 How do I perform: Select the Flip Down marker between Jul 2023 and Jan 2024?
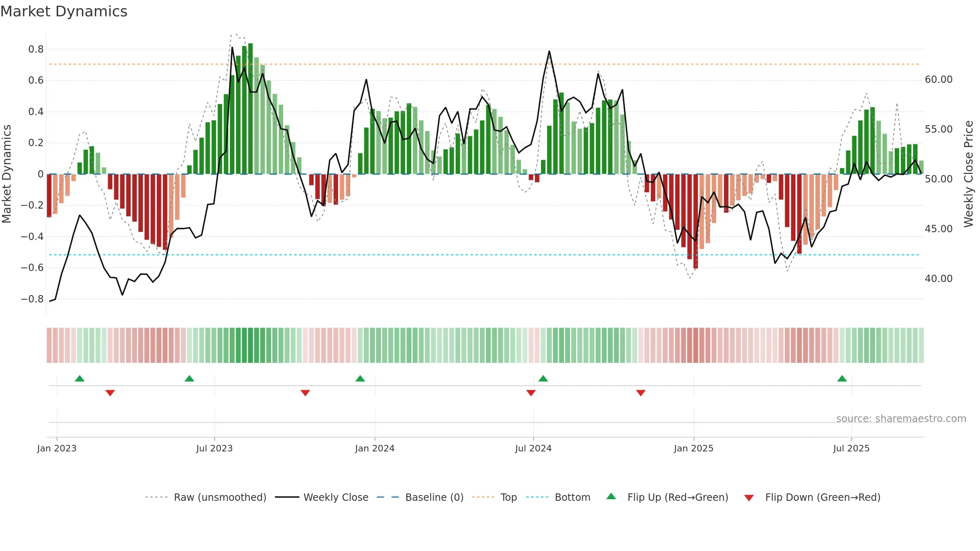point(305,393)
